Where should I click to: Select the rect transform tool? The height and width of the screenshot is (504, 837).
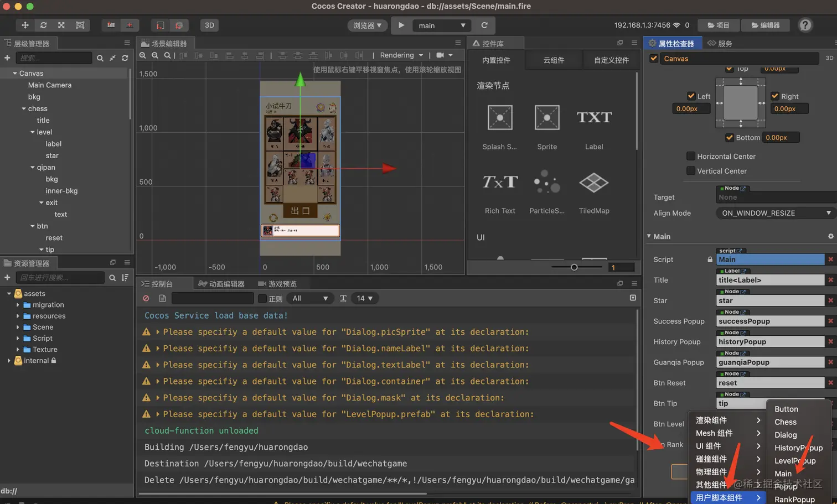tap(80, 25)
